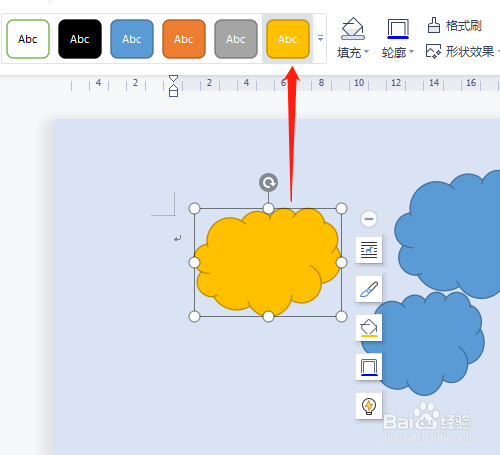Click the bottom-middle resize handle of yellow cloud
This screenshot has height=455, width=500.
(268, 316)
